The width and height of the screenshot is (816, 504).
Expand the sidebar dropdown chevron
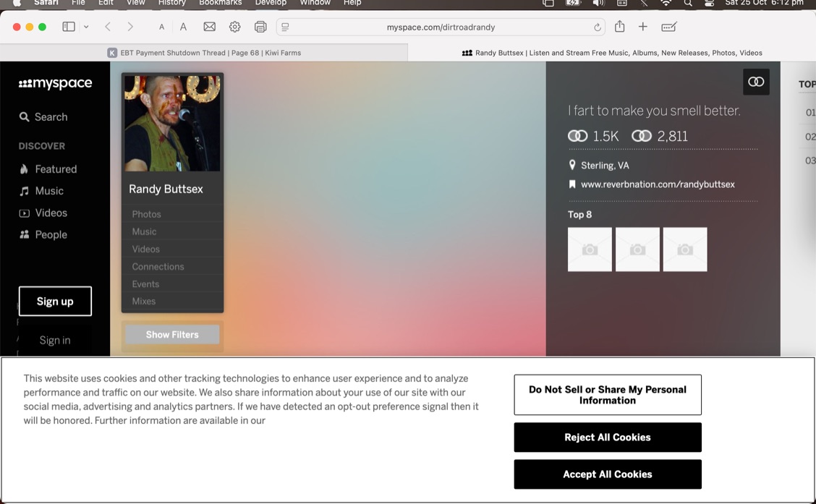point(86,27)
